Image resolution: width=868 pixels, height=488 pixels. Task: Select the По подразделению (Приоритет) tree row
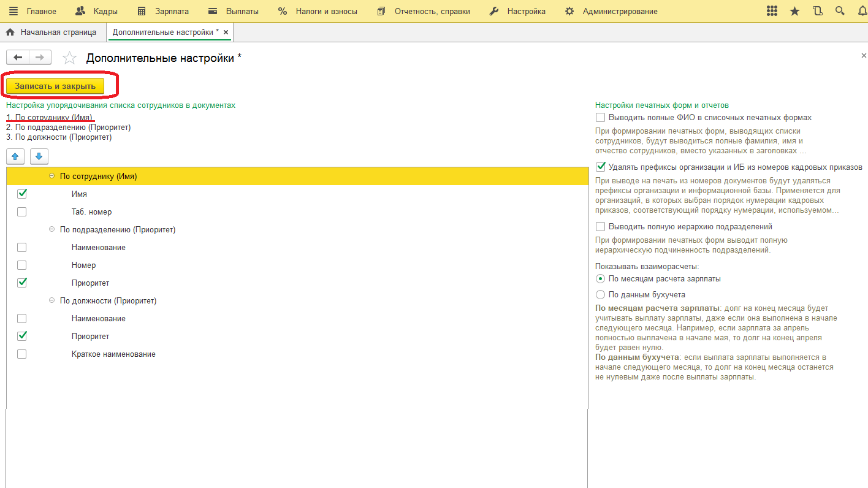pyautogui.click(x=297, y=229)
